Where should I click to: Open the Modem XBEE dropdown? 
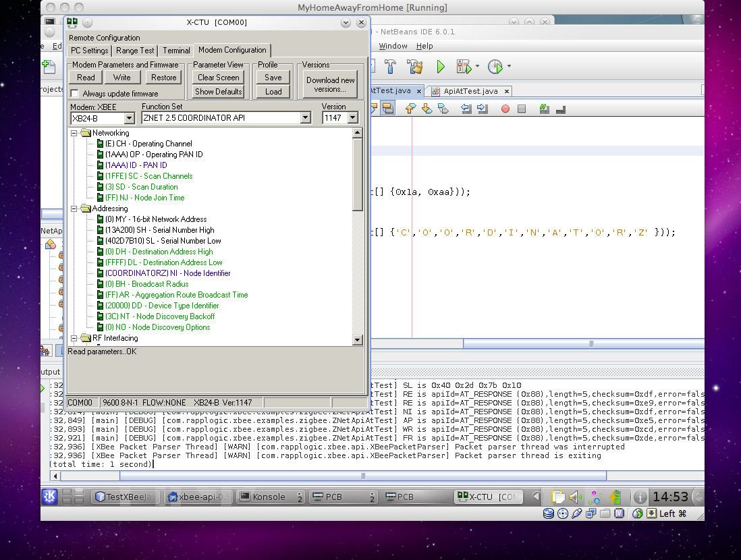click(130, 118)
